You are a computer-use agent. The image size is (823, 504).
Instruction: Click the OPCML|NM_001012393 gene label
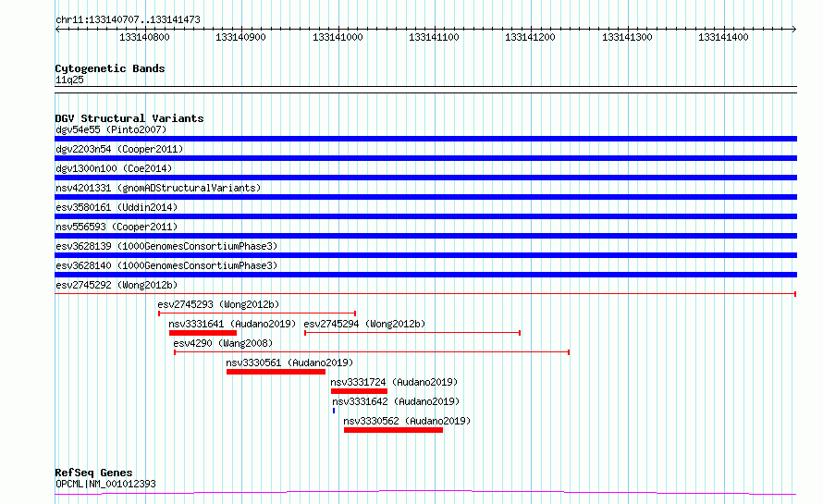click(105, 484)
